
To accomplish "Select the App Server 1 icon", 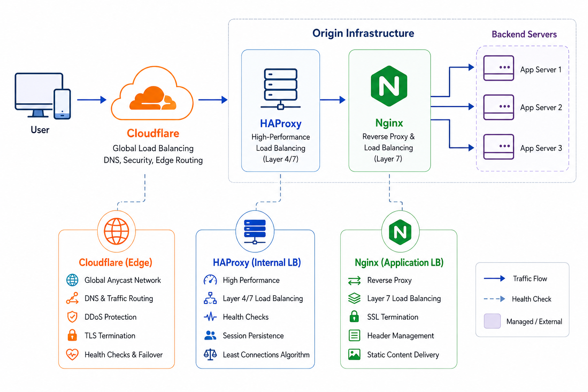I will [498, 68].
